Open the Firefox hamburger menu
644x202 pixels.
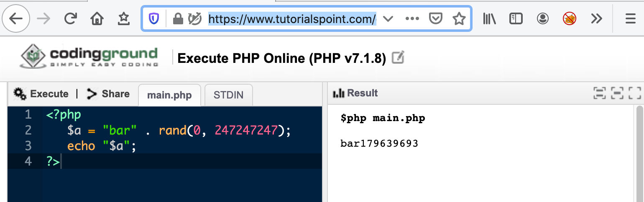click(630, 19)
